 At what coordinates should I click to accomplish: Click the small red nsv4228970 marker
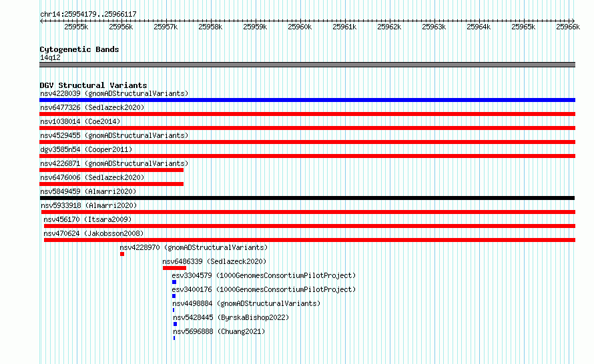[x=122, y=254]
